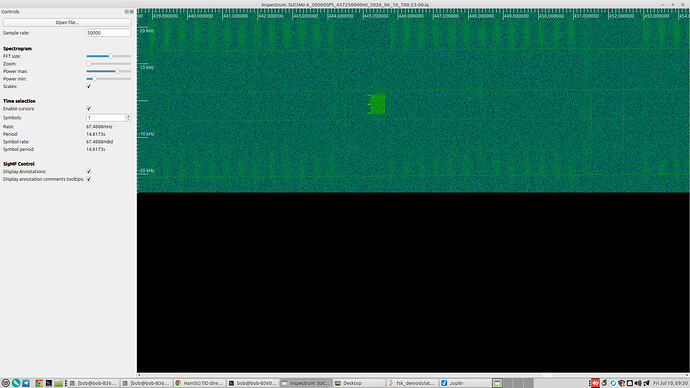Toggle Display Annotations checkbox

pos(88,172)
